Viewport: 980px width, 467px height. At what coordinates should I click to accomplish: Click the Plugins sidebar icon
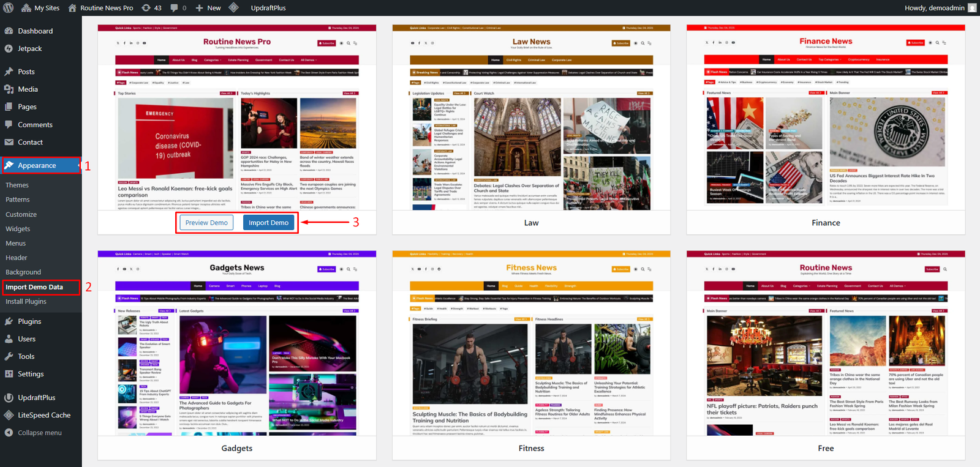pos(9,321)
